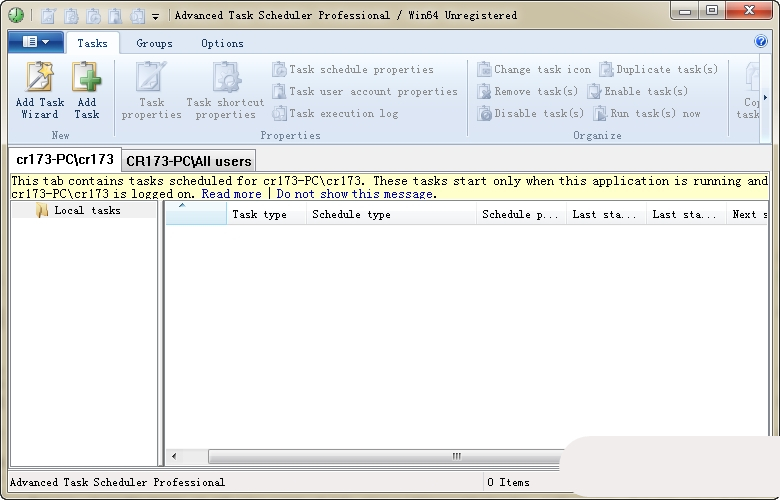Image resolution: width=780 pixels, height=500 pixels.
Task: Open Task user account properties
Action: [x=365, y=91]
